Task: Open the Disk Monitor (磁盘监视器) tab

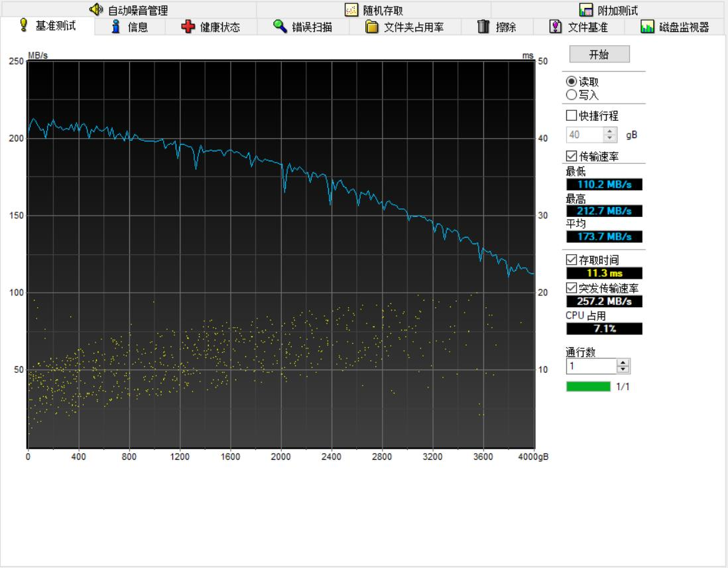Action: tap(675, 27)
